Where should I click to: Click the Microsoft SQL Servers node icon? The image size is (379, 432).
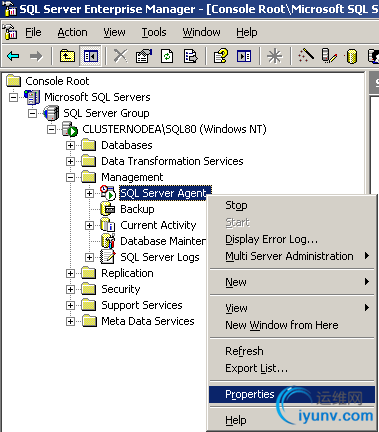click(32, 97)
